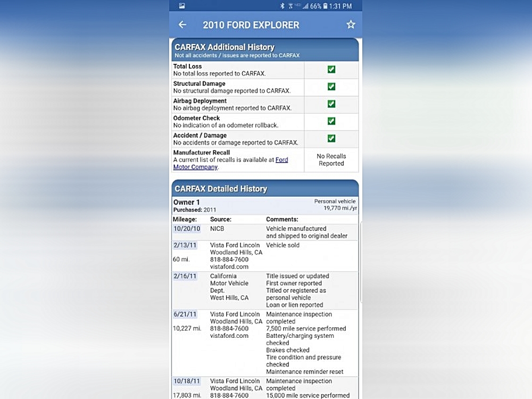
Task: Tap the 2010 FORD EXPLORER title
Action: click(x=251, y=25)
